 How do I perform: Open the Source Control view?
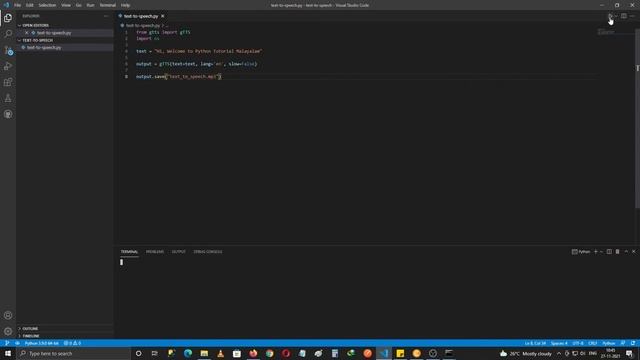[8, 50]
